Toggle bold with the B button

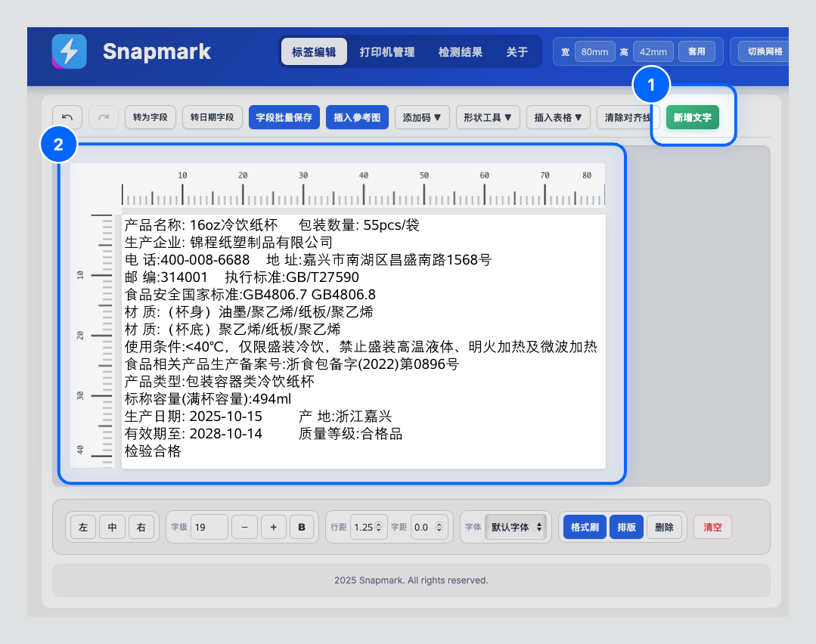click(x=302, y=527)
